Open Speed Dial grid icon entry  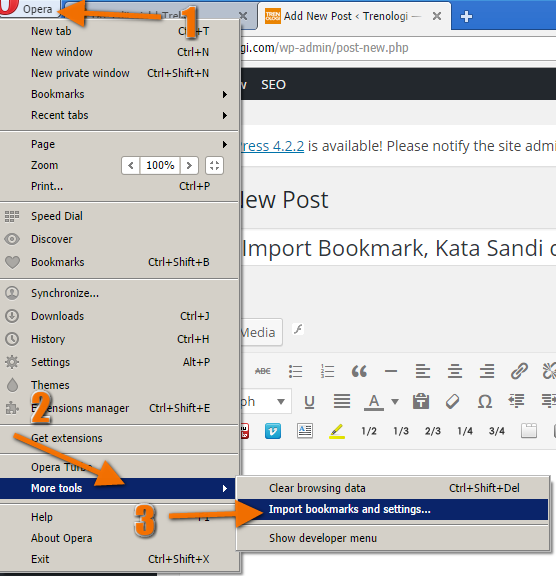[x=119, y=216]
